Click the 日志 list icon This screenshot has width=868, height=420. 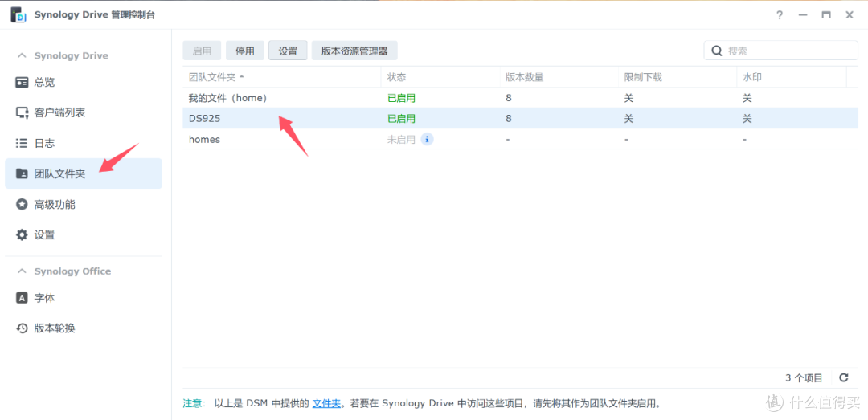point(22,143)
